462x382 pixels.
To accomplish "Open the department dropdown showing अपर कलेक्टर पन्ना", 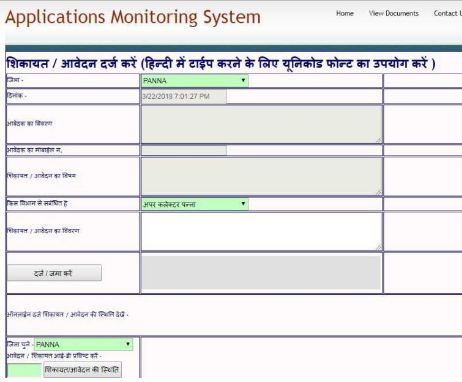I will pyautogui.click(x=195, y=204).
